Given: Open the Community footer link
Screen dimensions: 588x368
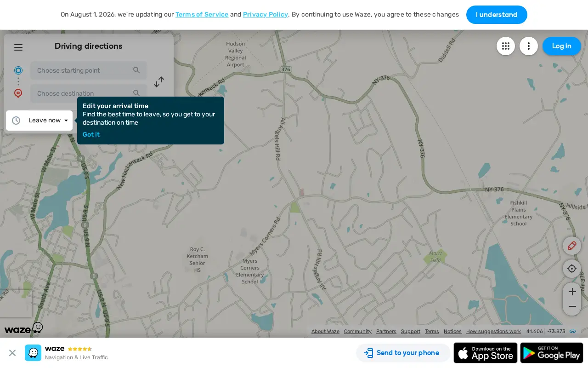Looking at the screenshot, I should tap(358, 331).
